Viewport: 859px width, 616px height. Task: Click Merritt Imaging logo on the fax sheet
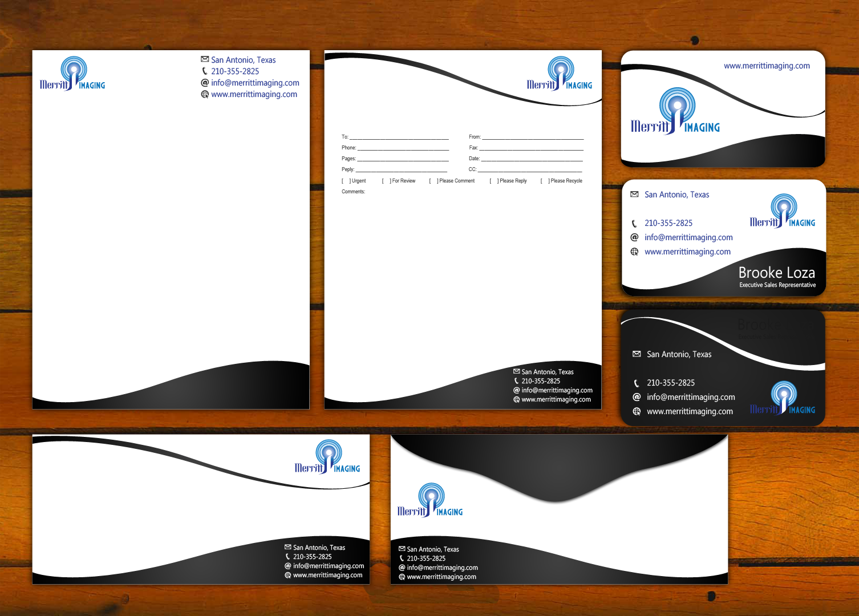[560, 74]
